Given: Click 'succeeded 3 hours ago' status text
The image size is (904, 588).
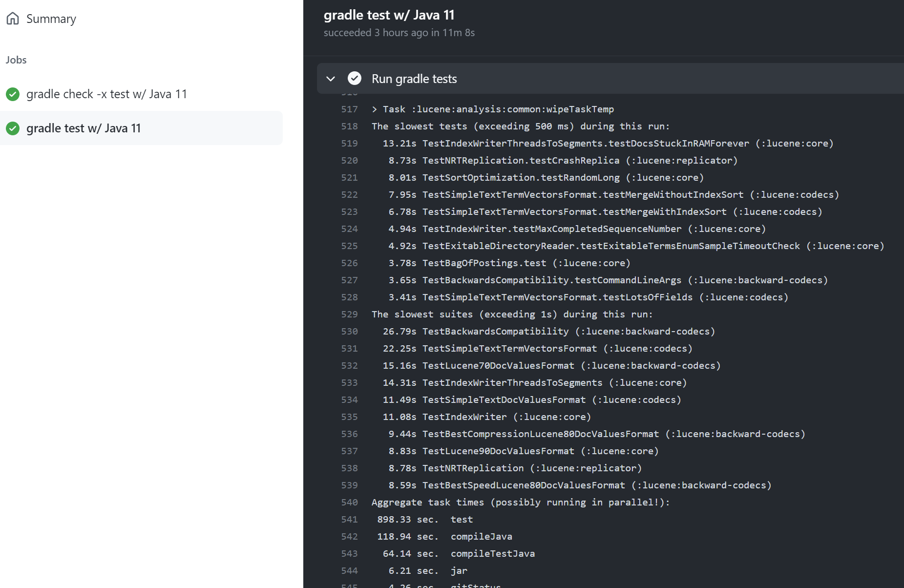Looking at the screenshot, I should coord(399,33).
